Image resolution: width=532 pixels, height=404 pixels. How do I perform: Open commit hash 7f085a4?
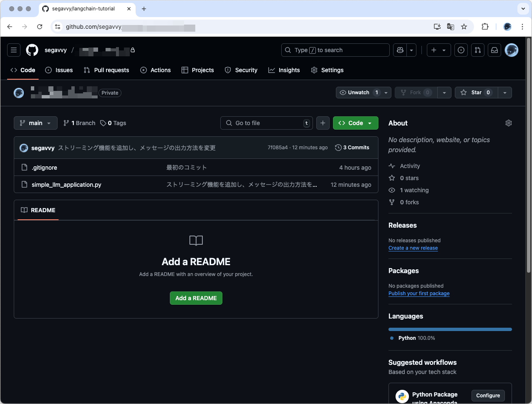277,148
